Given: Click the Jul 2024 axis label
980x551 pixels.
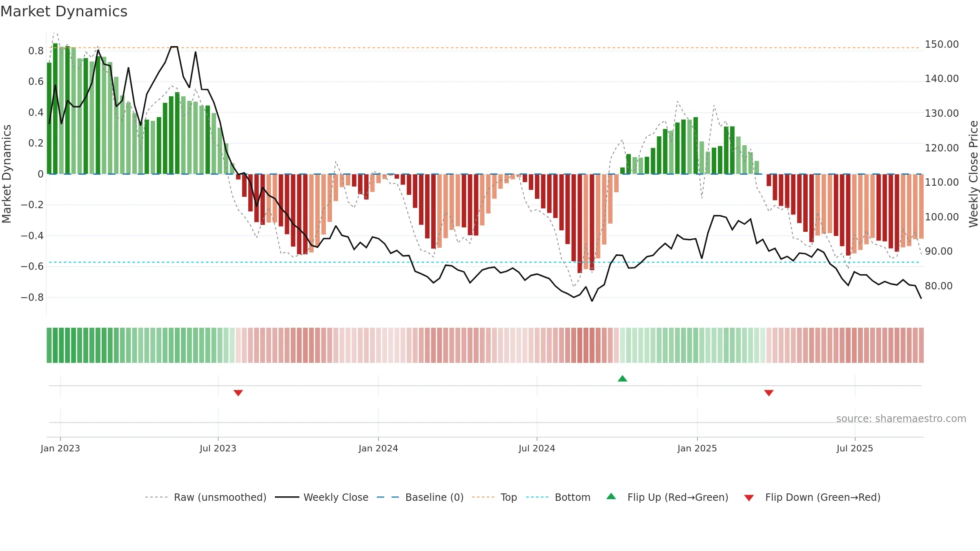Looking at the screenshot, I should 537,448.
